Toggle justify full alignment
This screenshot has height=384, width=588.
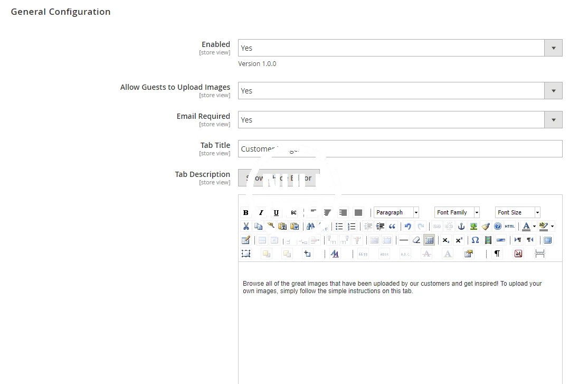tap(358, 213)
